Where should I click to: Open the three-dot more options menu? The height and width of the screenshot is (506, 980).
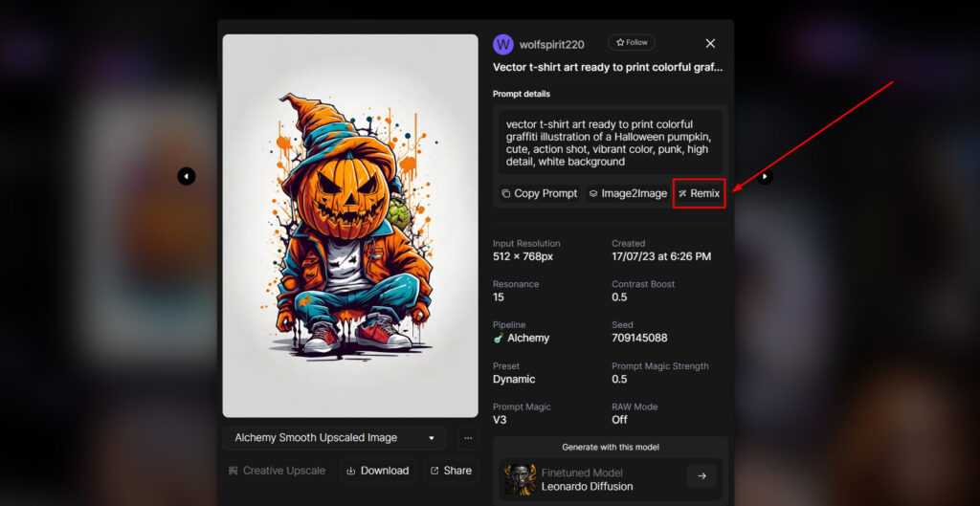pyautogui.click(x=467, y=438)
